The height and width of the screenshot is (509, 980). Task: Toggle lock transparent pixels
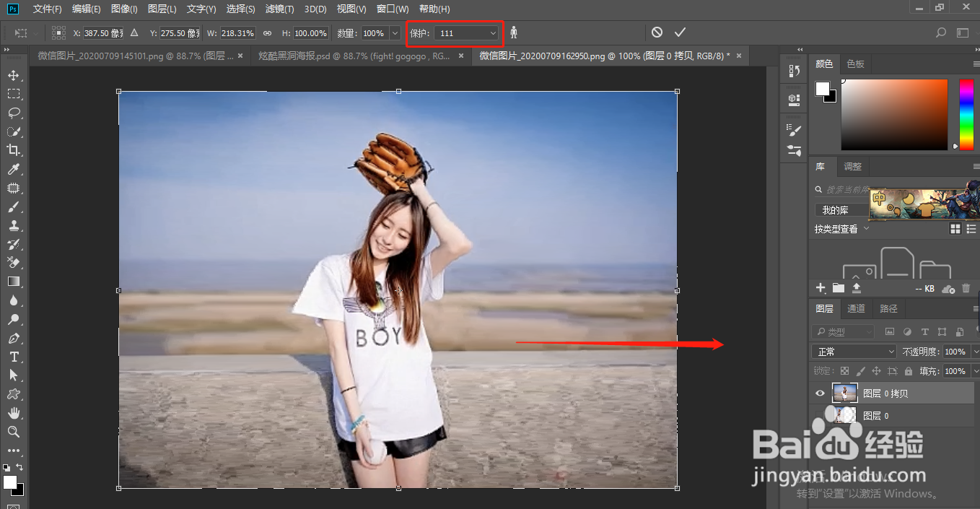(x=844, y=371)
